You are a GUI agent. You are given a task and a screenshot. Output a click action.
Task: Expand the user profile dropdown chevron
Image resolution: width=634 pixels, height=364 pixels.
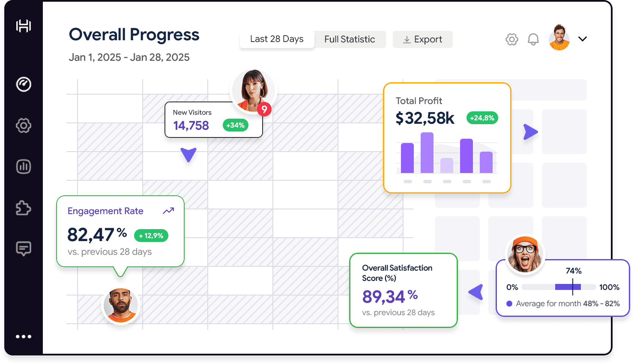(x=582, y=39)
